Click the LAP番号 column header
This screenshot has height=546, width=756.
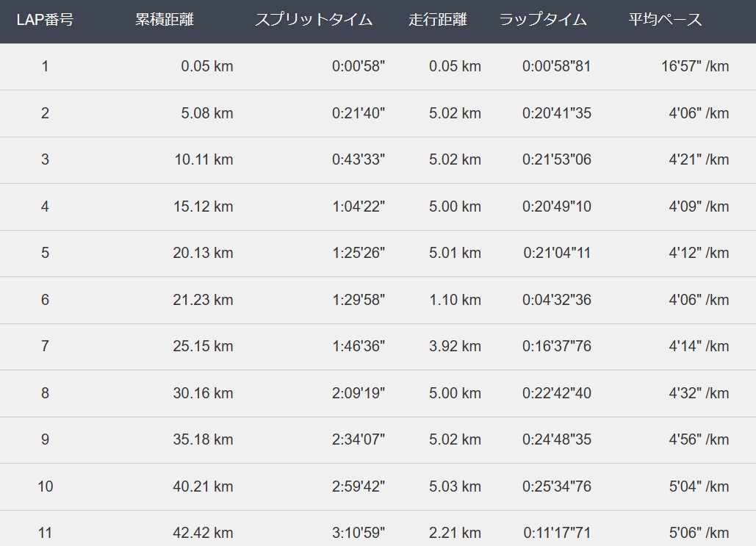[x=45, y=20]
